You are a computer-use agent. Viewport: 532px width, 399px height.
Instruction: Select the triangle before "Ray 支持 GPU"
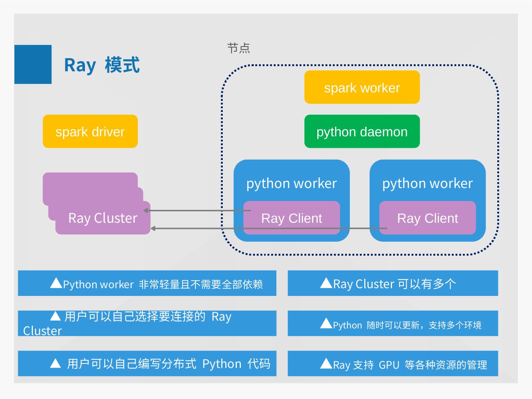[326, 364]
